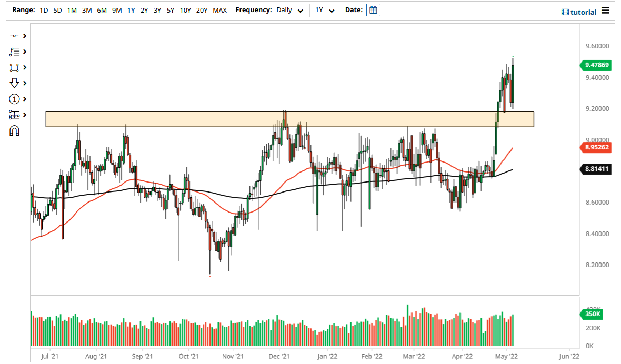The width and height of the screenshot is (621, 364).
Task: Select the trend line drawing tool
Action: (x=15, y=36)
